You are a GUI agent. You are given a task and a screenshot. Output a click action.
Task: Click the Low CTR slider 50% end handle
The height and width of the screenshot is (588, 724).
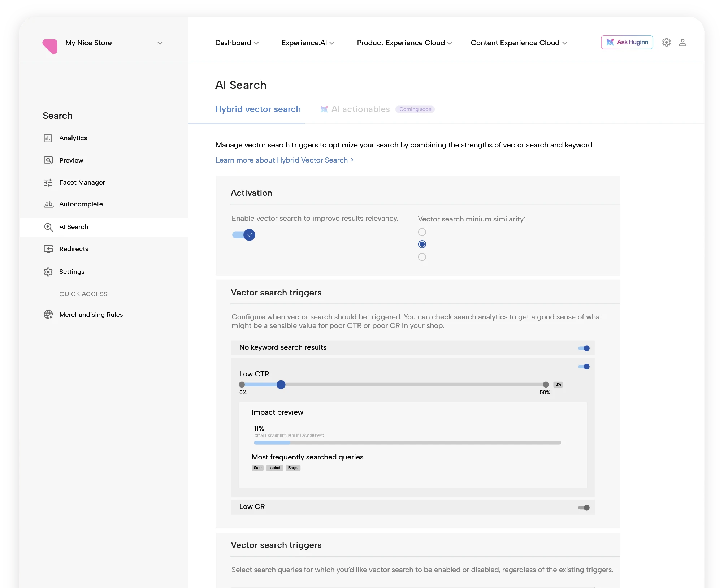click(546, 385)
